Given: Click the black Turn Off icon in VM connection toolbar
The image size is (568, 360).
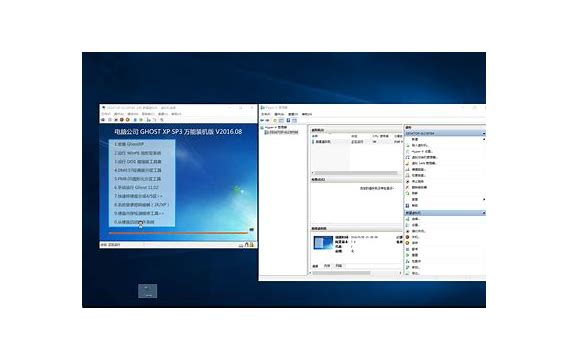Looking at the screenshot, I should point(116,120).
